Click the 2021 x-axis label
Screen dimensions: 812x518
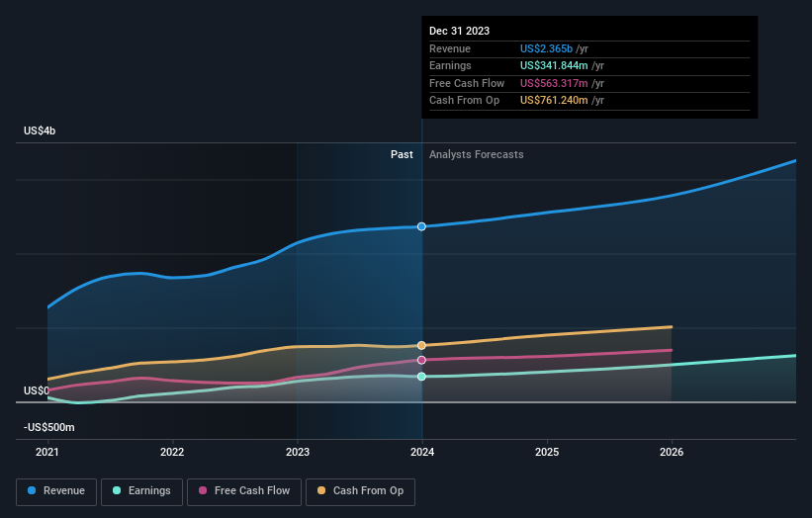pyautogui.click(x=47, y=453)
